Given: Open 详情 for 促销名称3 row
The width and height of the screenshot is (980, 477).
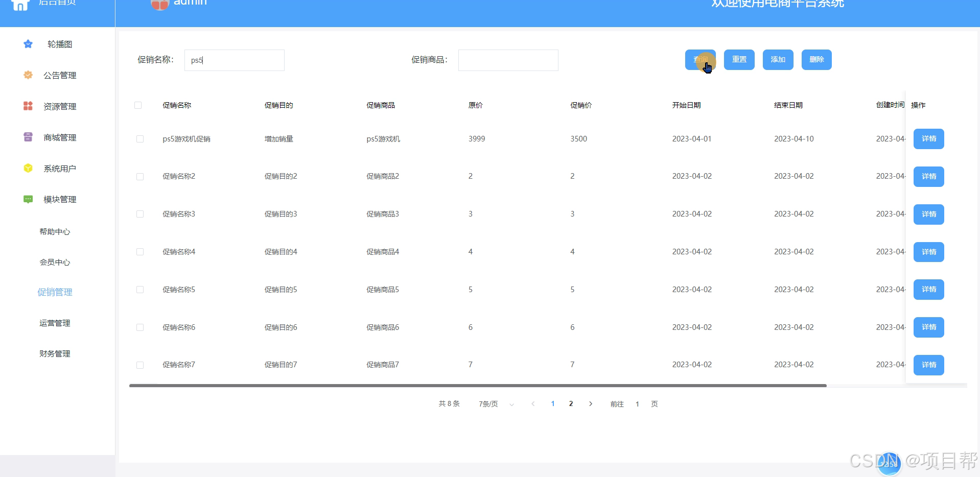Looking at the screenshot, I should click(929, 214).
